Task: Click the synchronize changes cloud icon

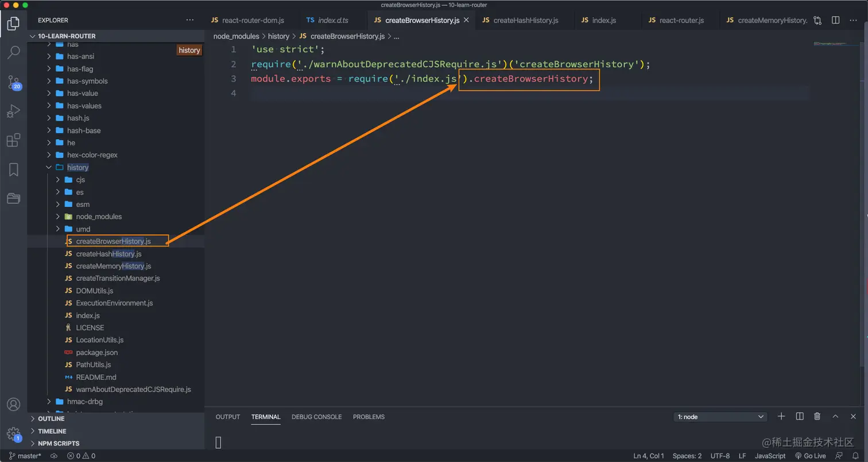Action: click(x=54, y=456)
